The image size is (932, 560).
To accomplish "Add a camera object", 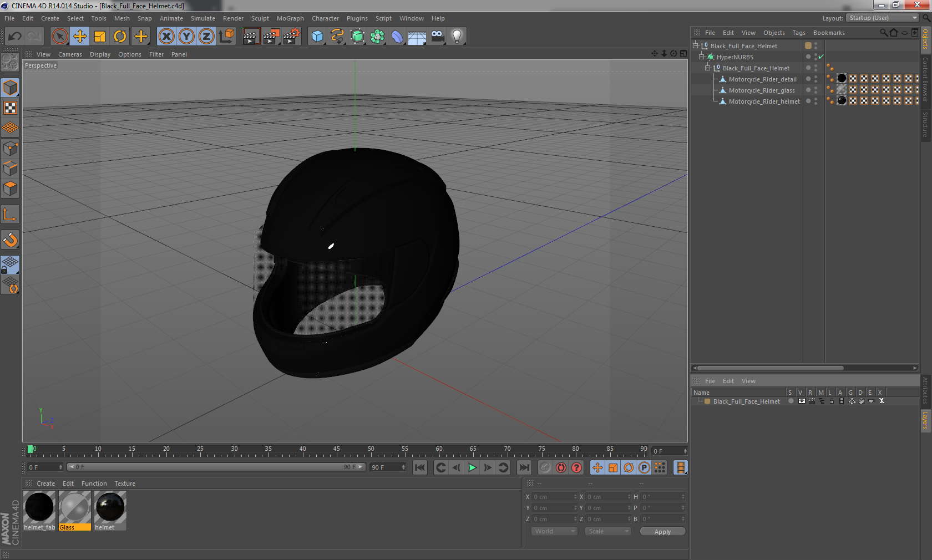I will [x=438, y=37].
